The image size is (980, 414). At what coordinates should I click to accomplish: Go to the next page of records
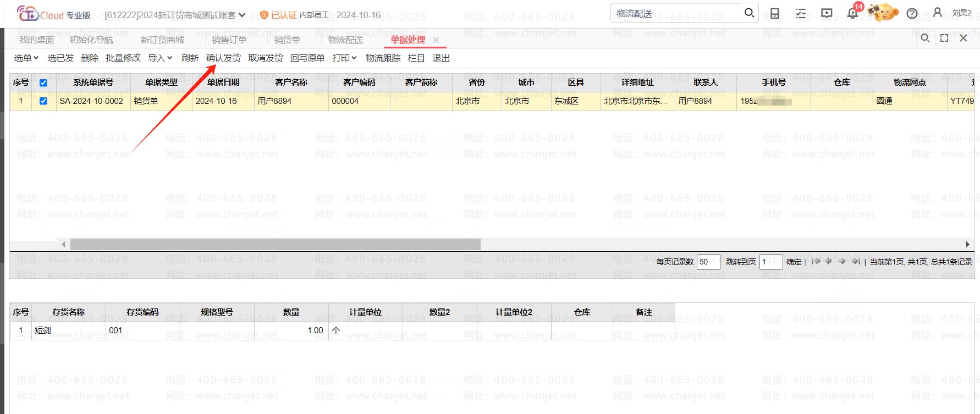[843, 261]
